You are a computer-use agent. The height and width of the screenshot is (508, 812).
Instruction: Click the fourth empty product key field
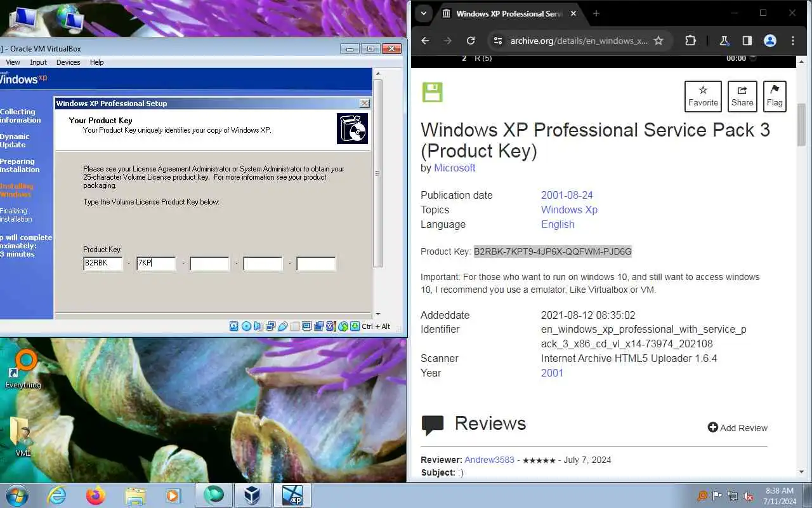click(x=263, y=263)
